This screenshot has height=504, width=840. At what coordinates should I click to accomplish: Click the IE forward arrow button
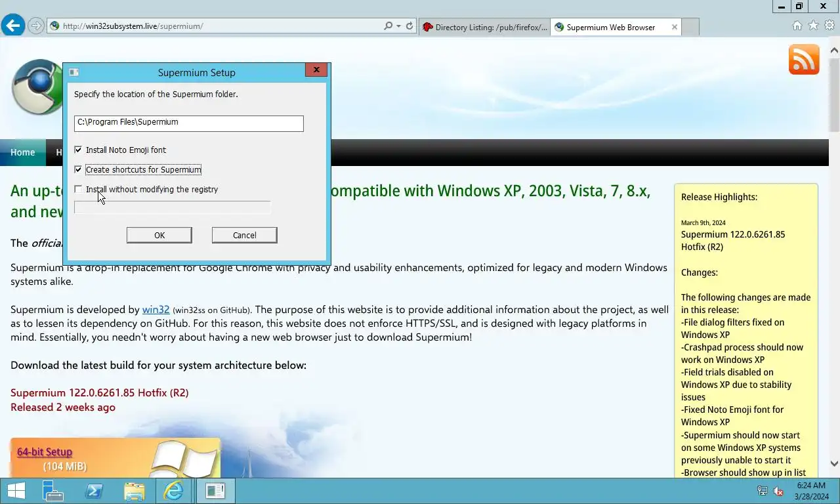pyautogui.click(x=36, y=26)
